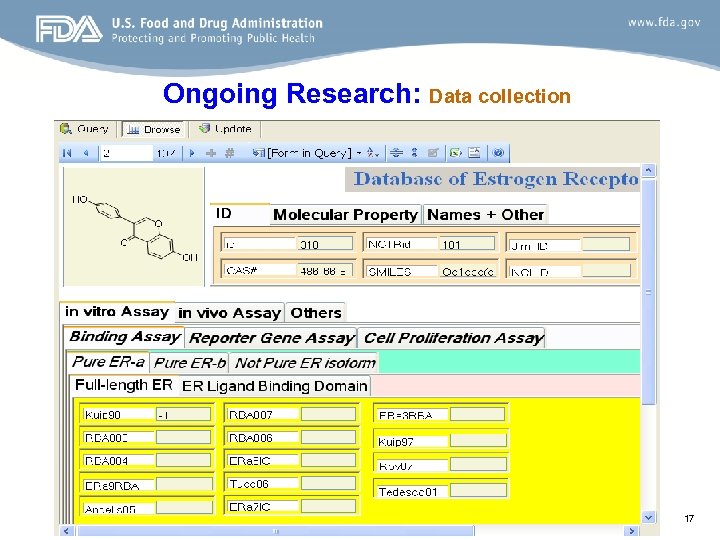This screenshot has width=720, height=540.
Task: Click the horizontal split view icon
Action: coord(396,153)
